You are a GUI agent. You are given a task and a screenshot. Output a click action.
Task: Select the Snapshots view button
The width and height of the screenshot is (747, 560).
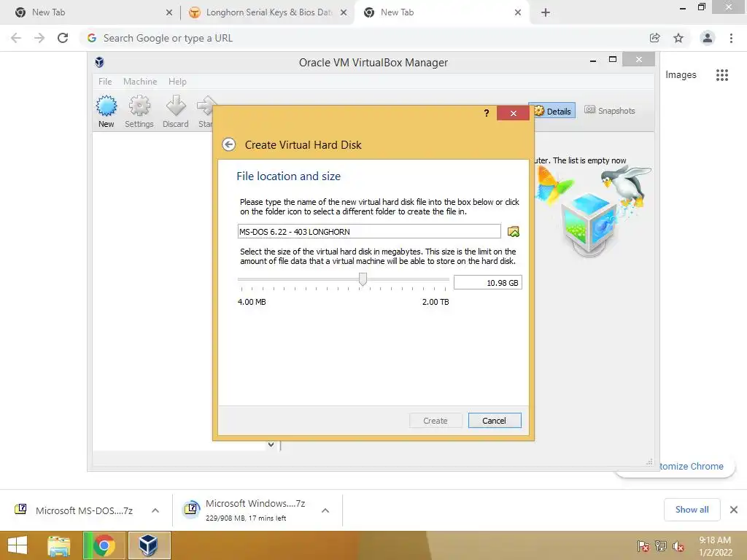[x=610, y=111]
